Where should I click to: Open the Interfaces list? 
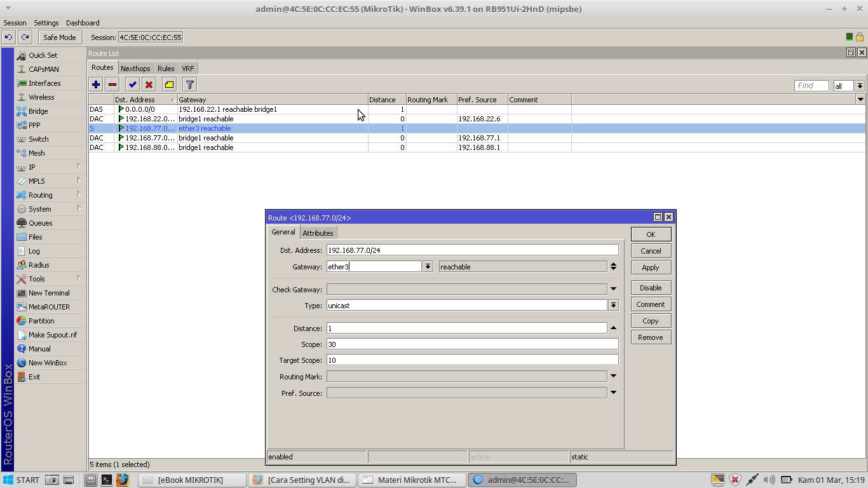pos(50,83)
